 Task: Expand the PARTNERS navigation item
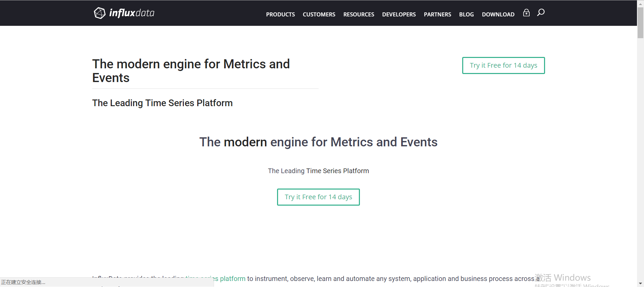[x=437, y=14]
